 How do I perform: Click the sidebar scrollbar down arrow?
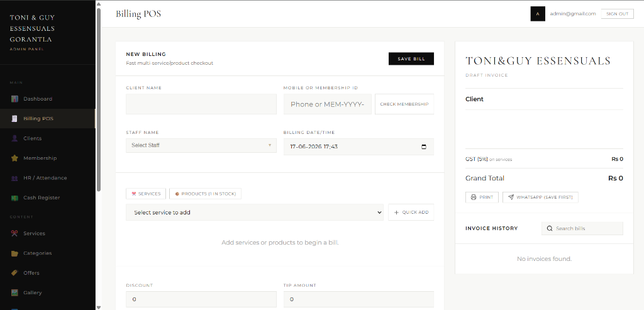[x=99, y=307]
